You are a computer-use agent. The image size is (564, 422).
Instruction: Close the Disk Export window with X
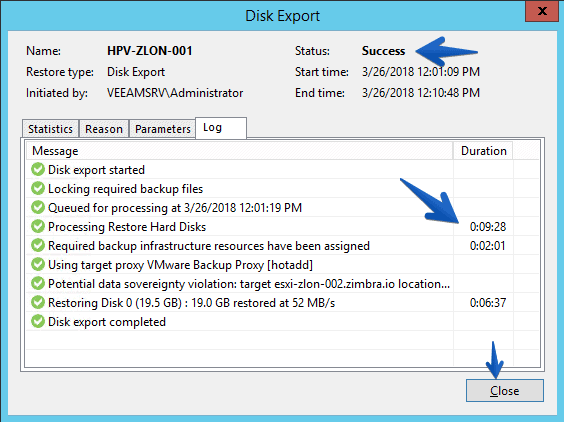click(x=542, y=11)
